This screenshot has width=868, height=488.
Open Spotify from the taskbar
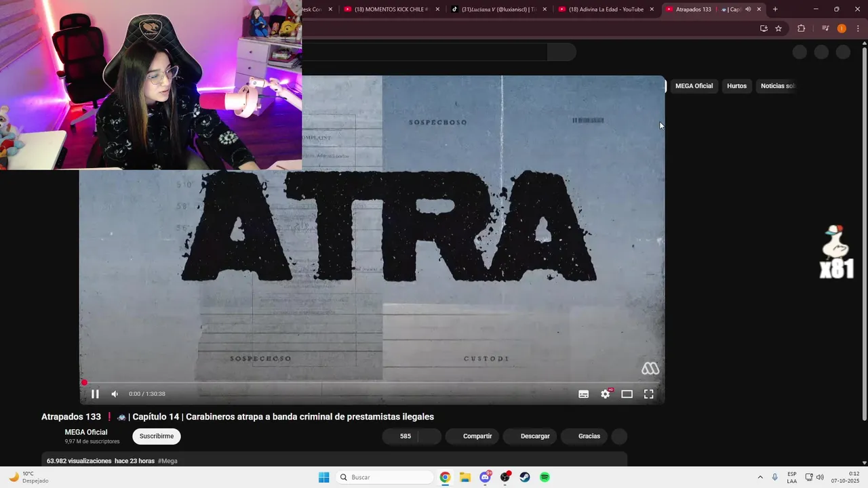545,477
